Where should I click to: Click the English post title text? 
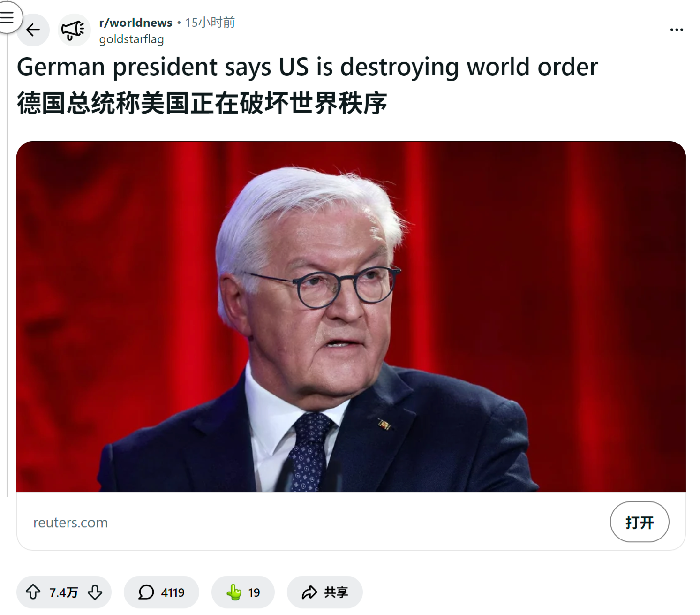coord(308,67)
